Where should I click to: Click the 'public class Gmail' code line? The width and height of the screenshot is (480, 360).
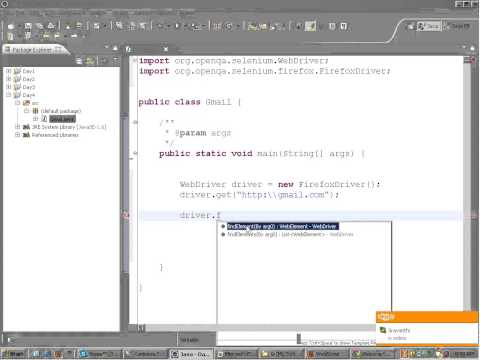[189, 102]
